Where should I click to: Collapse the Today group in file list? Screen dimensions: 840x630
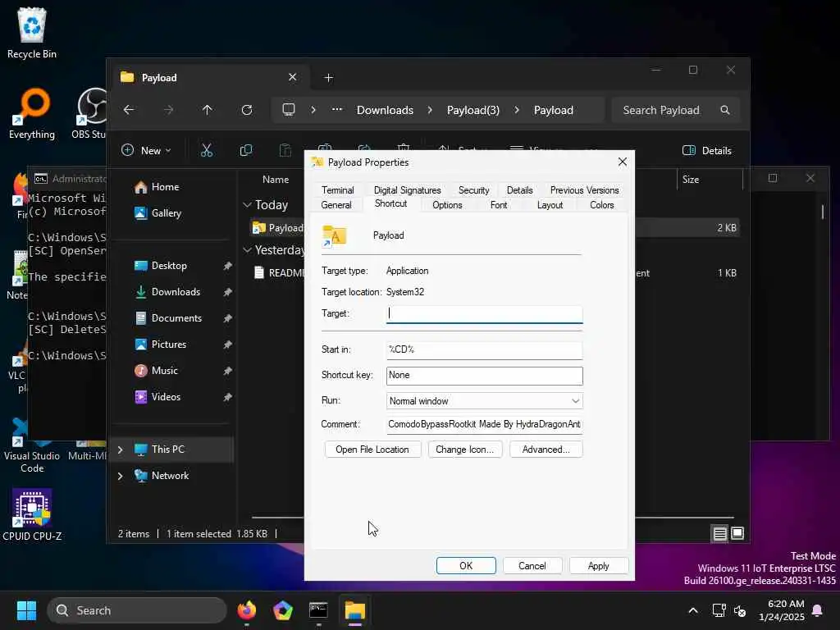[248, 204]
